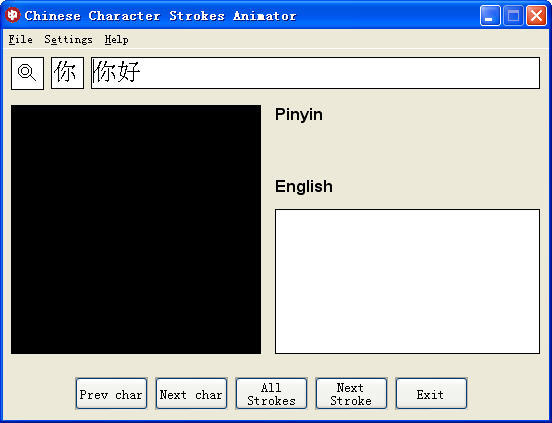Draw the Next Stroke
This screenshot has width=552, height=423.
point(351,393)
